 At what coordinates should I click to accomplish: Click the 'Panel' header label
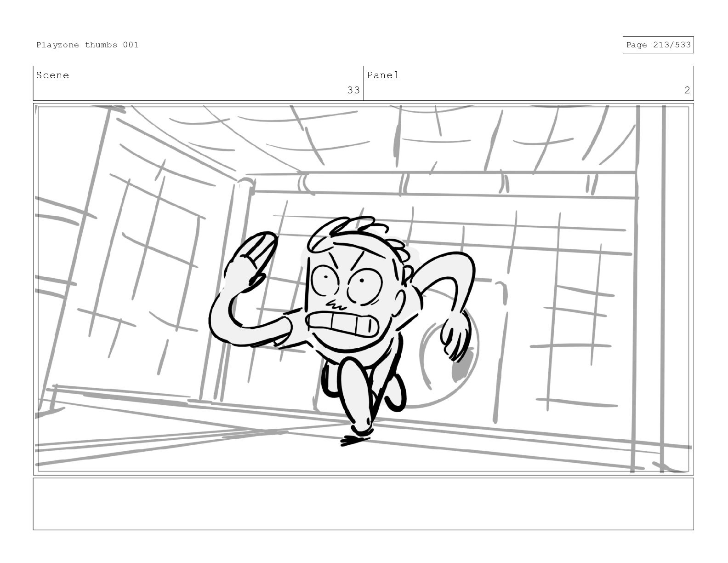383,75
